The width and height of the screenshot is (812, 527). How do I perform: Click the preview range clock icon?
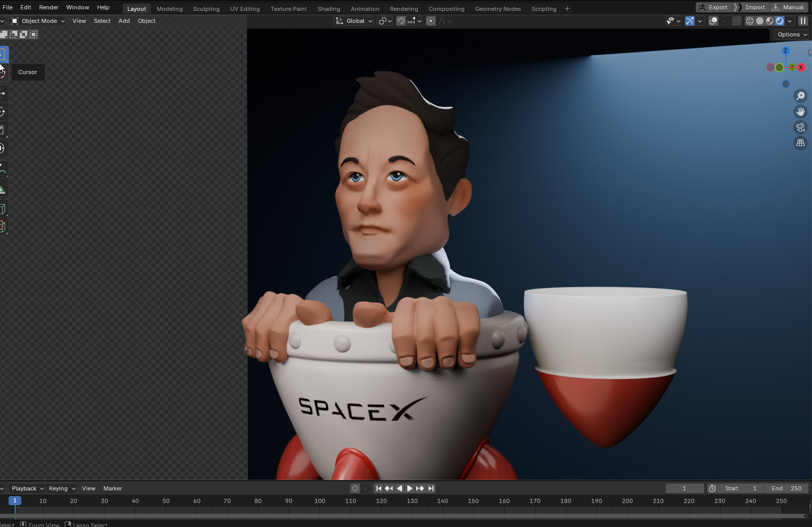tap(712, 488)
